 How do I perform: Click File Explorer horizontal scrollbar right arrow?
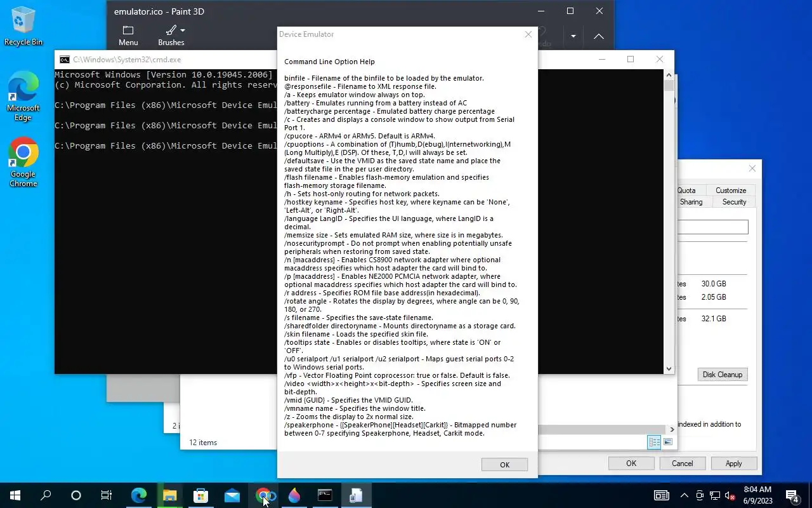pos(672,430)
